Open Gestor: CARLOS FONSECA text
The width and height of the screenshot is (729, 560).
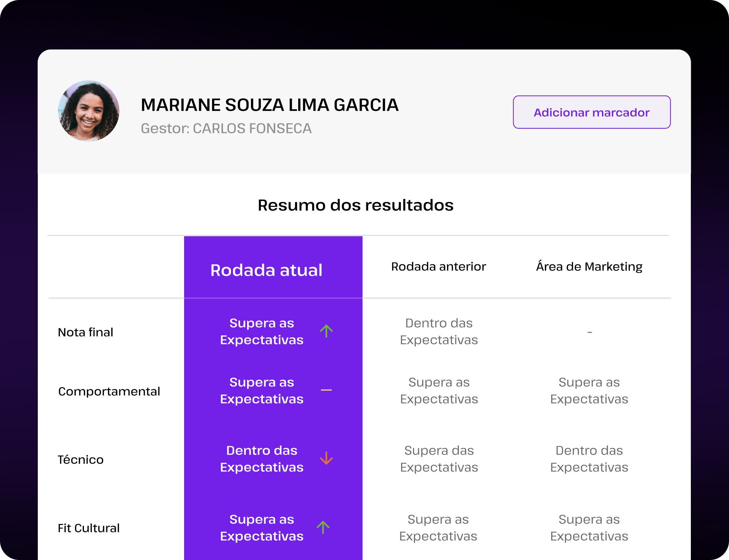click(x=226, y=128)
